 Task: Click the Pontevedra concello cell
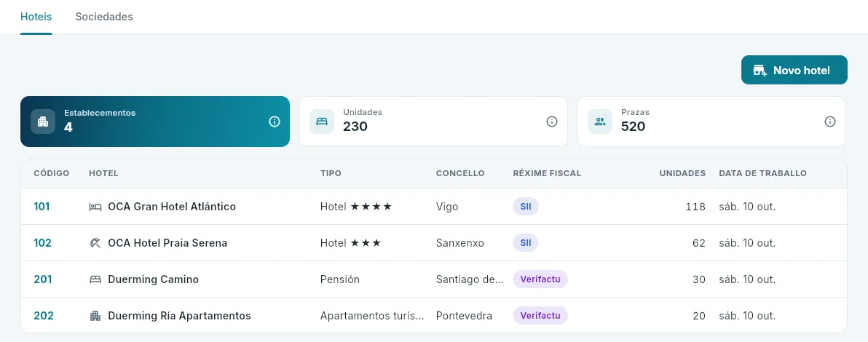point(464,317)
